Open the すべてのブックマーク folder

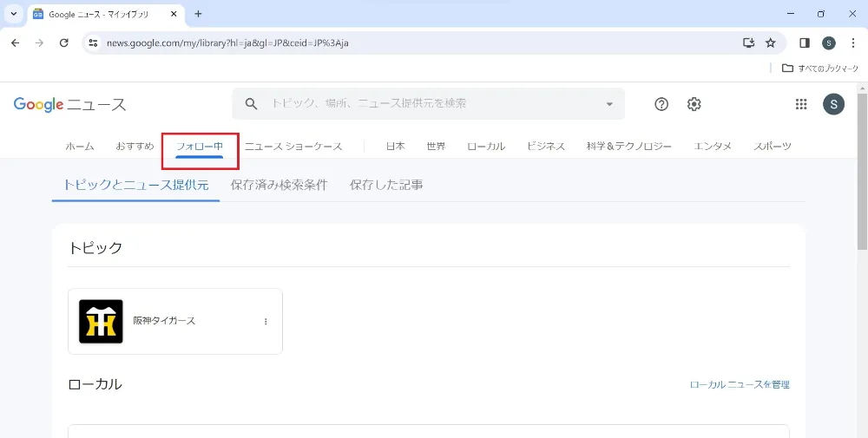(820, 68)
